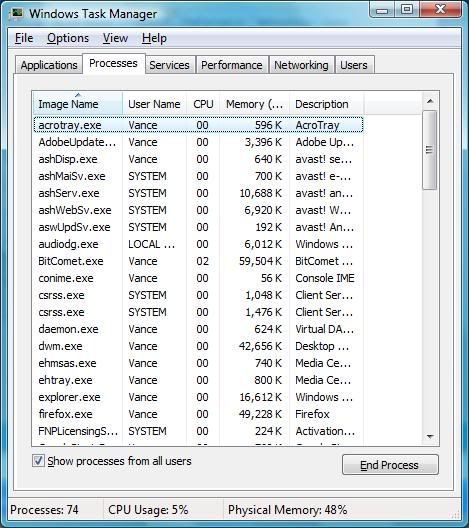
Task: Select the acrotray.exe process row
Action: click(199, 125)
